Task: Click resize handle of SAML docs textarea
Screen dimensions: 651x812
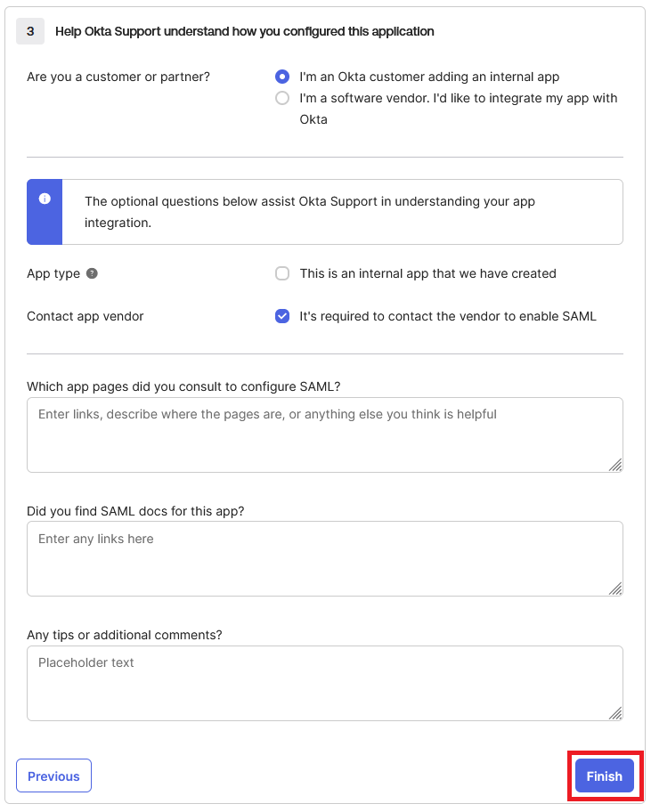Action: point(615,589)
